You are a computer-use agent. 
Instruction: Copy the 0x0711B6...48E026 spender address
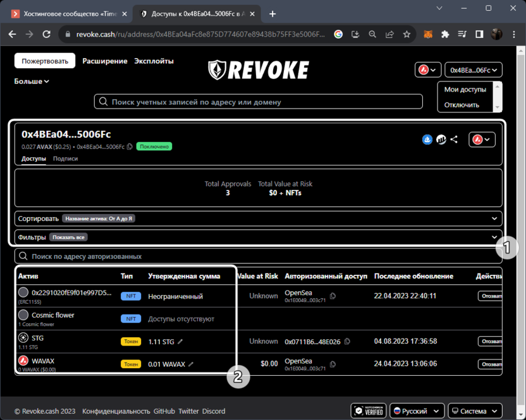pos(347,342)
